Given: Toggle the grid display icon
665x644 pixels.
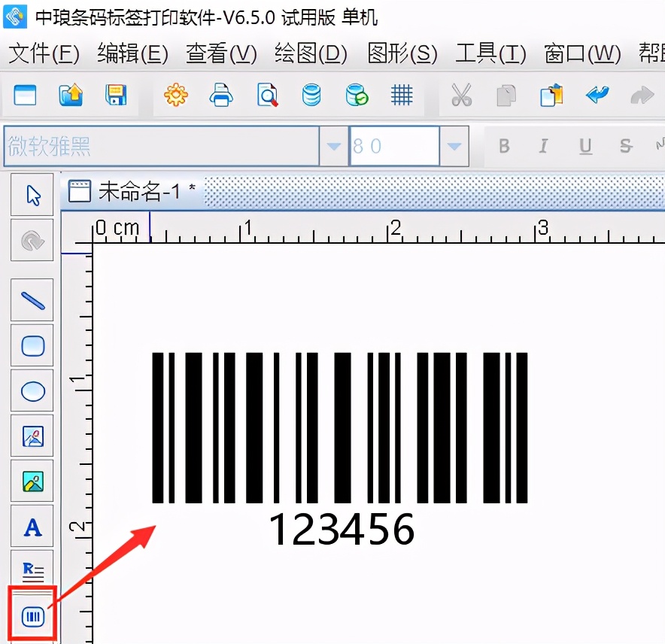Looking at the screenshot, I should pos(402,95).
